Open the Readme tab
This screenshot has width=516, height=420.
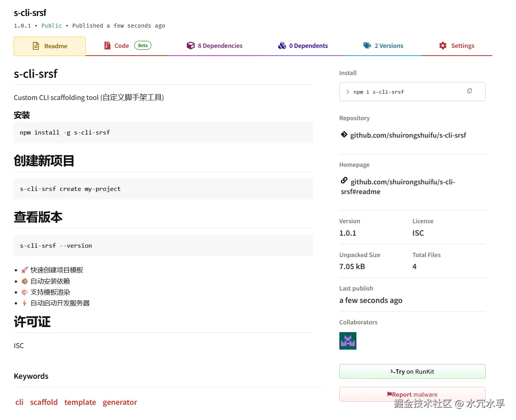click(49, 46)
